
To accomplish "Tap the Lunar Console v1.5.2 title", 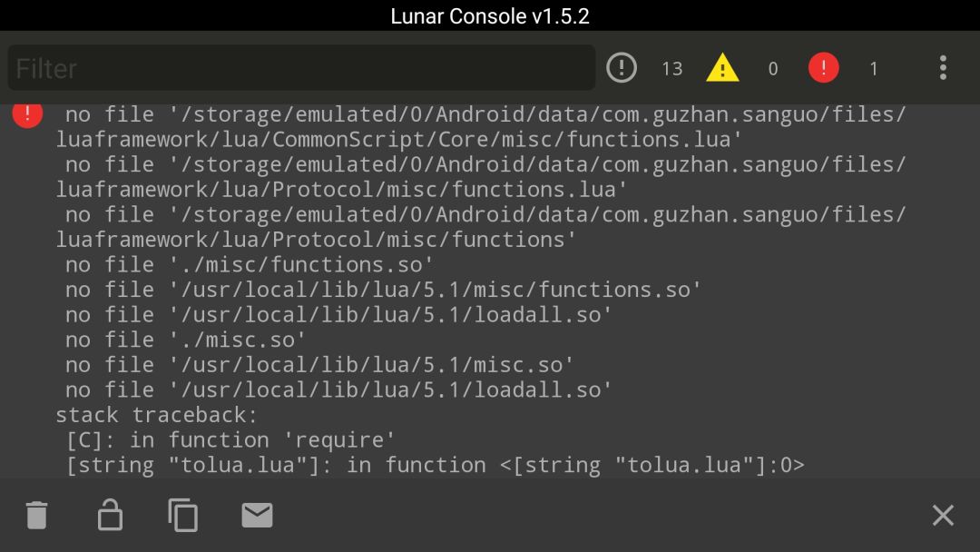I will coord(490,15).
